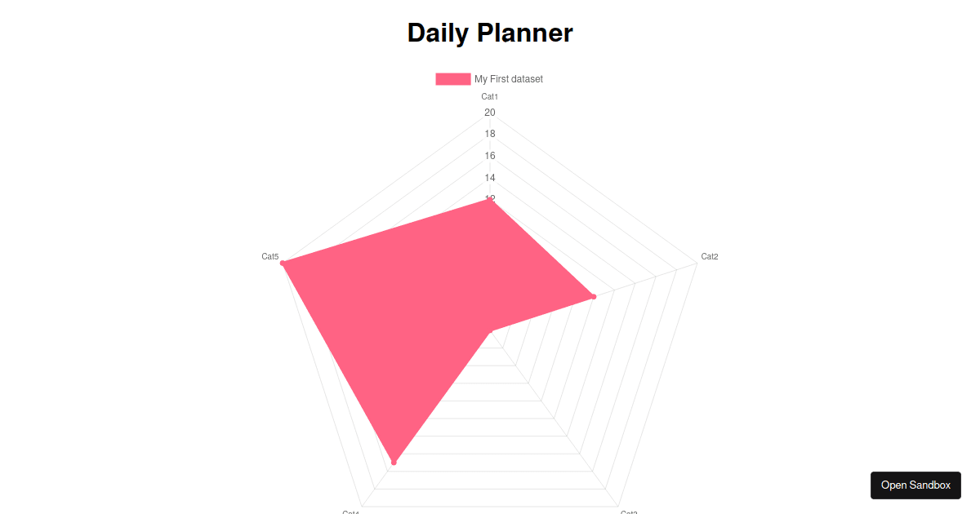
Task: Click the '16' scale tick label
Action: point(489,155)
